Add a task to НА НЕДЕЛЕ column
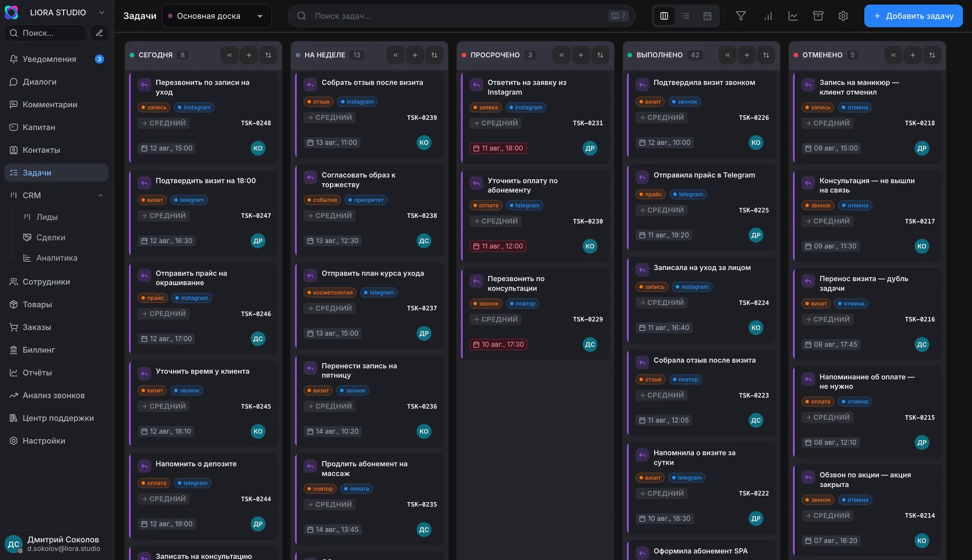Viewport: 972px width, 560px height. 415,55
